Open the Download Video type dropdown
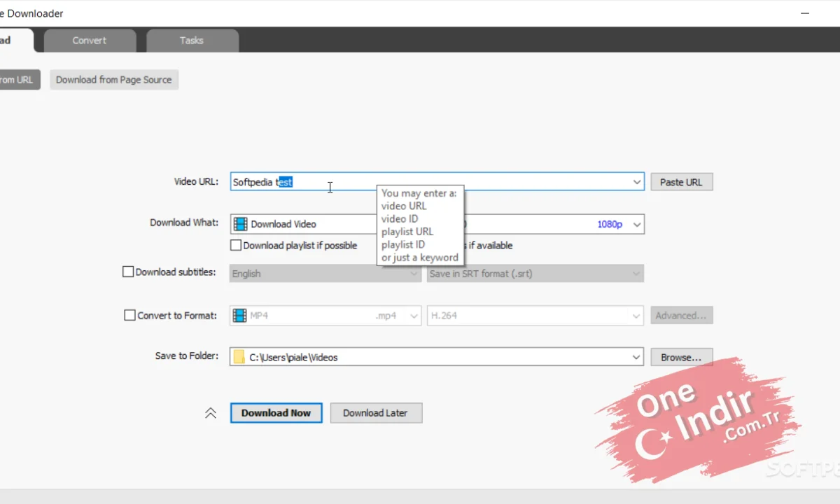 click(305, 224)
